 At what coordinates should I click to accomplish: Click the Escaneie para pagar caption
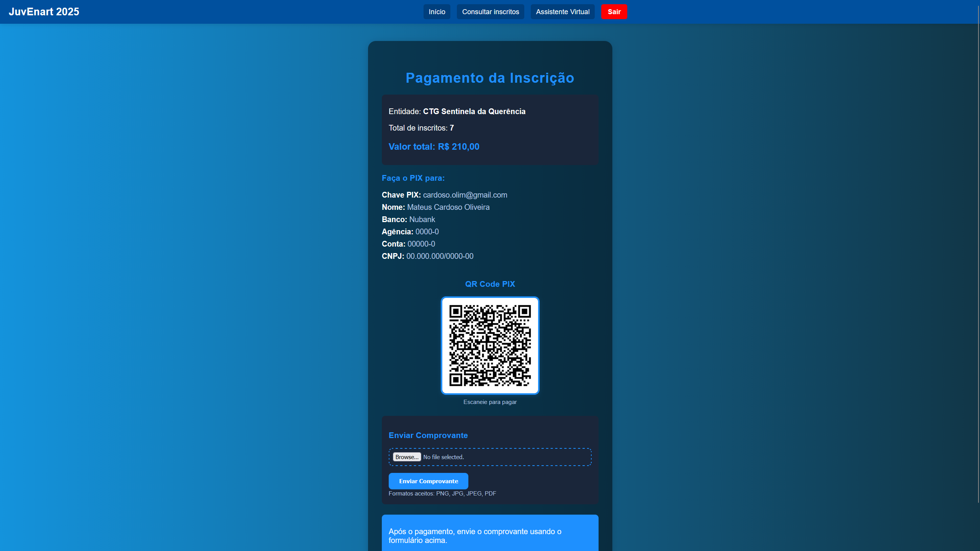click(x=490, y=402)
